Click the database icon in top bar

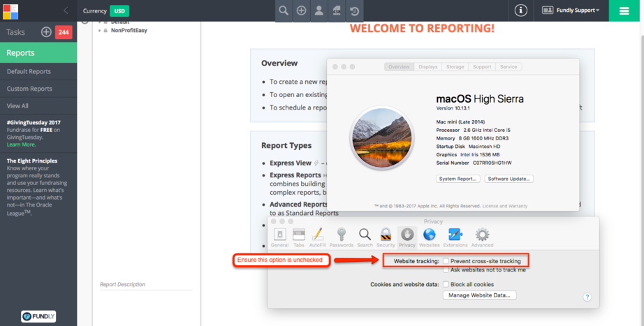click(x=337, y=10)
